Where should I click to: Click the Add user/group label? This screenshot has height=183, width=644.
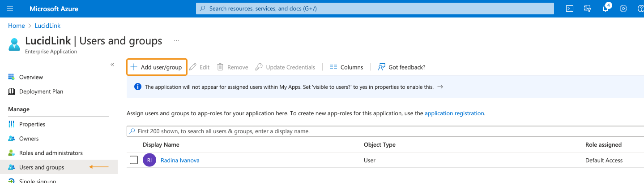click(x=161, y=67)
